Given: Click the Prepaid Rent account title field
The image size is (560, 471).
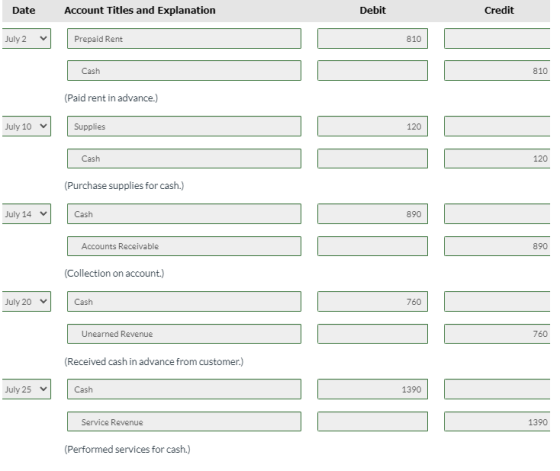Looking at the screenshot, I should click(x=184, y=39).
